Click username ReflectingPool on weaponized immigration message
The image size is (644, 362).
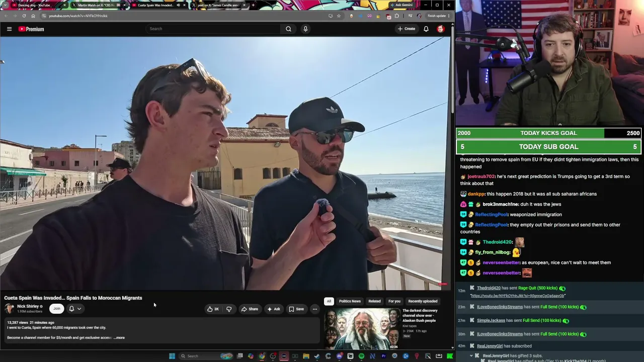point(491,215)
